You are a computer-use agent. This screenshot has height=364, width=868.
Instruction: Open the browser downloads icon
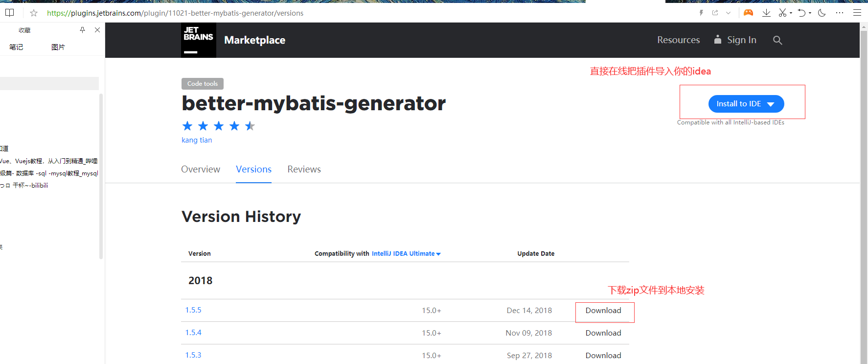766,13
